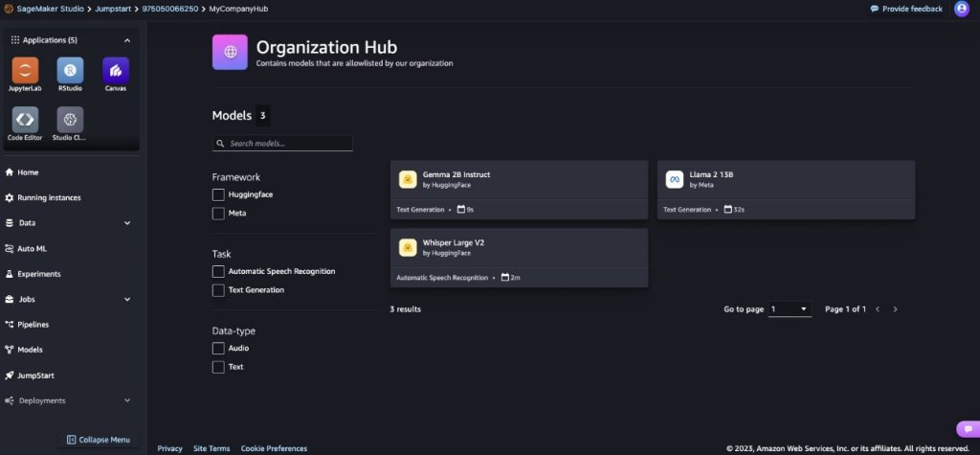Screen dimensions: 980x455
Task: Click the Gemma 2B Instruct HuggingFace logo
Action: pos(408,180)
